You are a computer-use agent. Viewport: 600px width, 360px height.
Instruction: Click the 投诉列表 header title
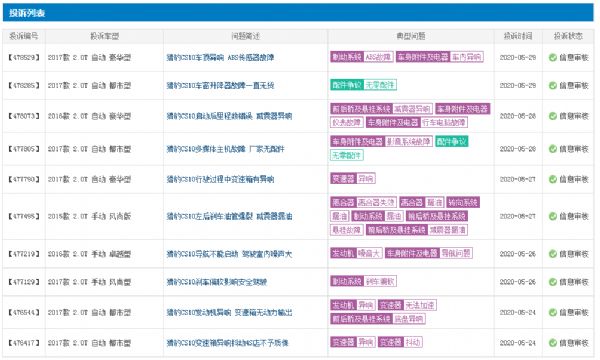27,13
